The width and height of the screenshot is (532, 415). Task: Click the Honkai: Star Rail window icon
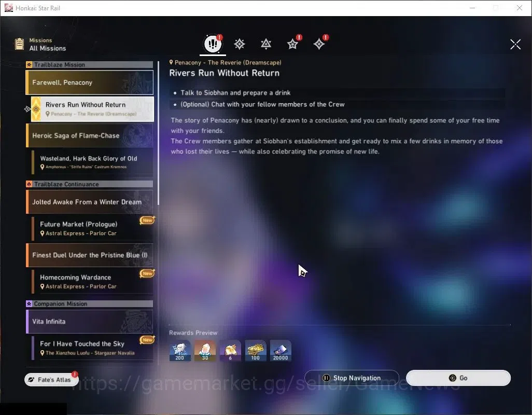point(9,8)
